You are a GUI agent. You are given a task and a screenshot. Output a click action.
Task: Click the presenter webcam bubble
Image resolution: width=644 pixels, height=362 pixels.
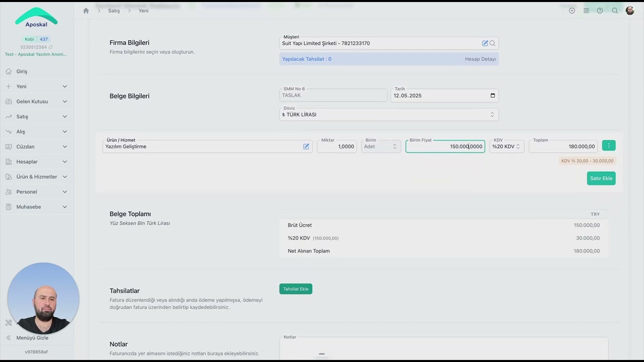pyautogui.click(x=43, y=298)
